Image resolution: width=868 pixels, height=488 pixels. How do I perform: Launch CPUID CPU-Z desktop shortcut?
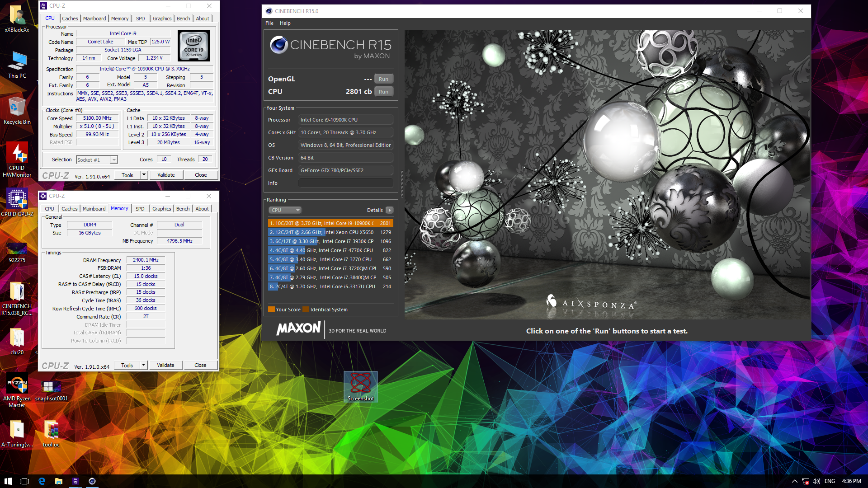pyautogui.click(x=17, y=203)
